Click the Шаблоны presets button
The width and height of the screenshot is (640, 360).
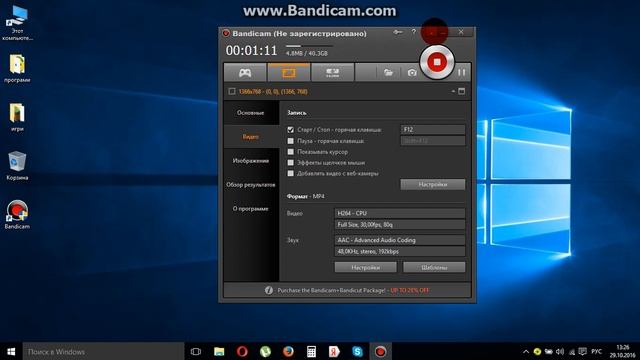434,267
